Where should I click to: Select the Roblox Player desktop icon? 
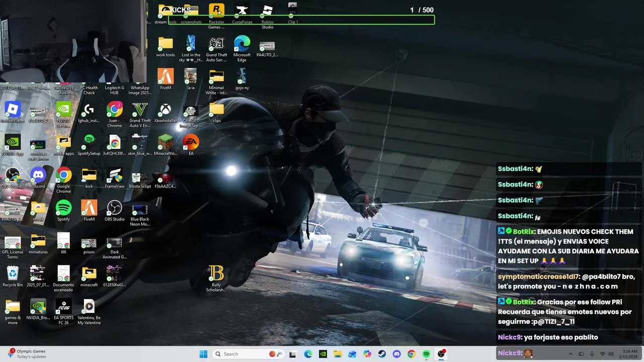pyautogui.click(x=13, y=112)
